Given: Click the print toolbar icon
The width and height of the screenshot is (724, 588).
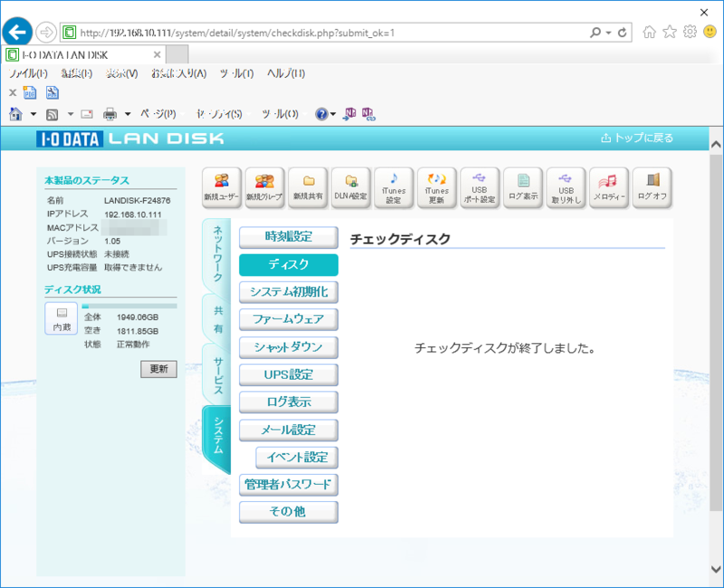Looking at the screenshot, I should click(x=110, y=114).
